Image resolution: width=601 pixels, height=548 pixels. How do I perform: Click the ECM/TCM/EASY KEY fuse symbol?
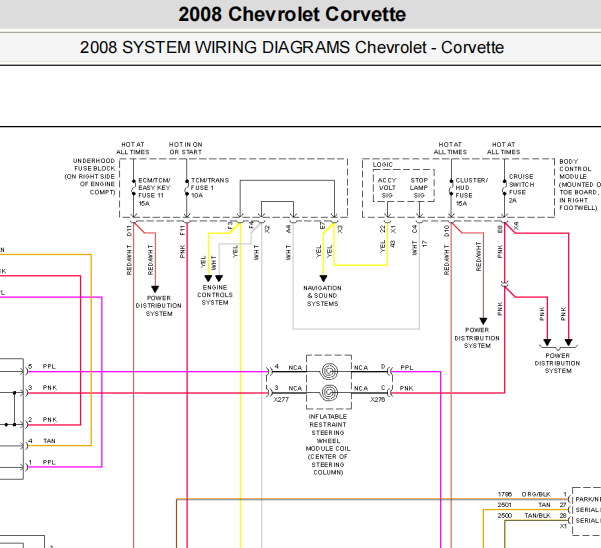(133, 188)
